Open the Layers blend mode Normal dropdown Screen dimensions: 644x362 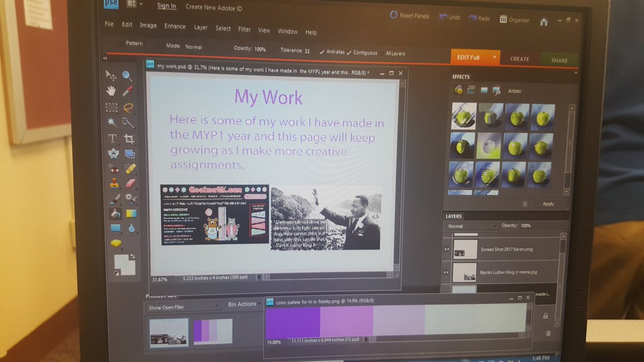pyautogui.click(x=472, y=226)
